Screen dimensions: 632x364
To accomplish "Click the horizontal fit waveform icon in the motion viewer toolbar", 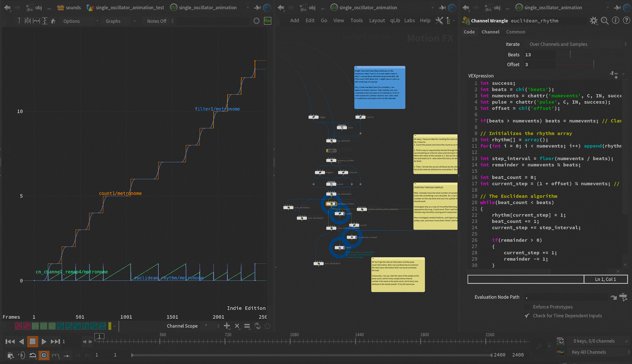I will pyautogui.click(x=36, y=21).
